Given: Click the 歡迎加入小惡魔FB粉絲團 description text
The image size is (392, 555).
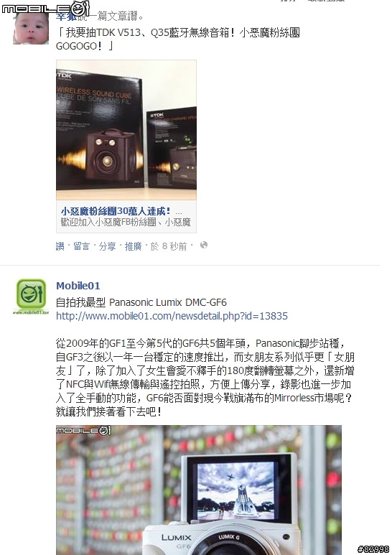Looking at the screenshot, I should 126,222.
